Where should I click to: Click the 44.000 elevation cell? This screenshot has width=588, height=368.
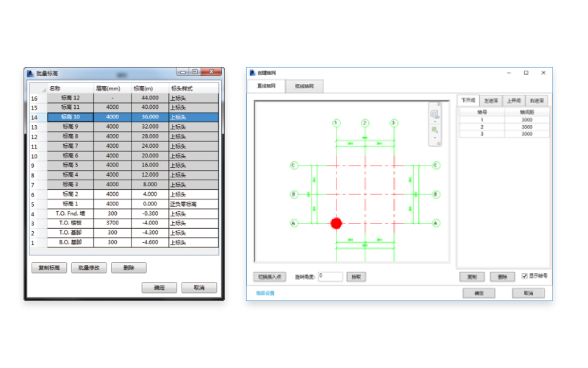point(150,98)
